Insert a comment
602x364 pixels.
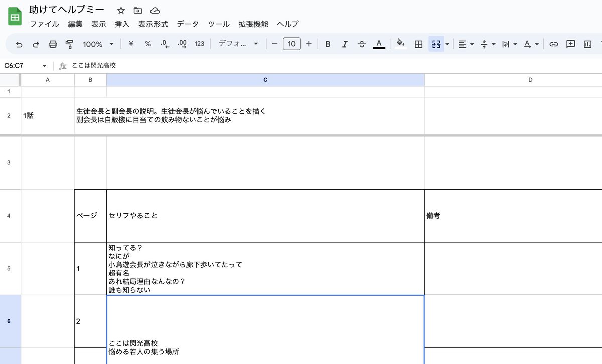570,44
